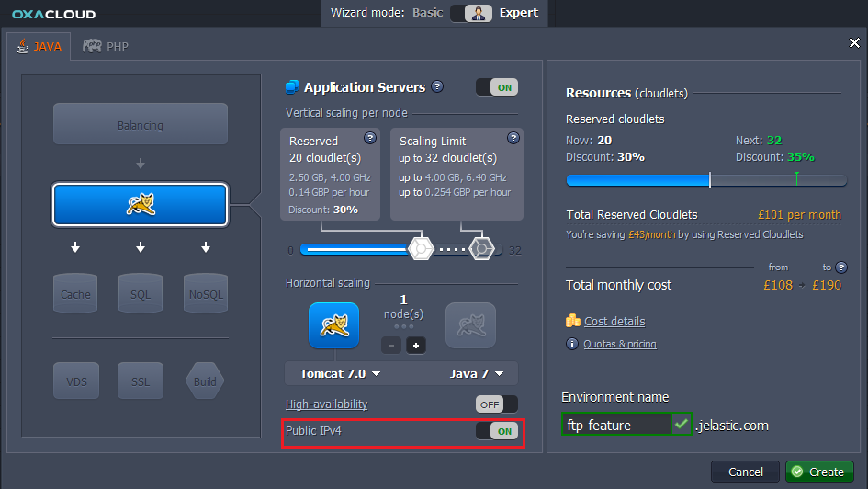Turn off the Application Servers switch
This screenshot has width=868, height=489.
coord(497,87)
